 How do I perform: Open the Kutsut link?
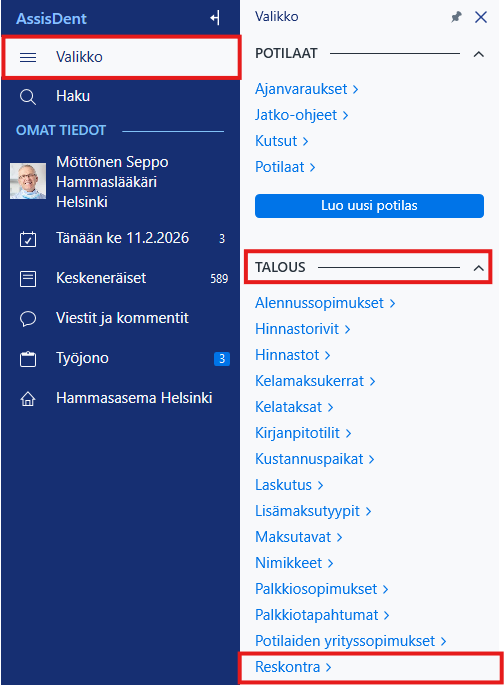click(x=282, y=141)
